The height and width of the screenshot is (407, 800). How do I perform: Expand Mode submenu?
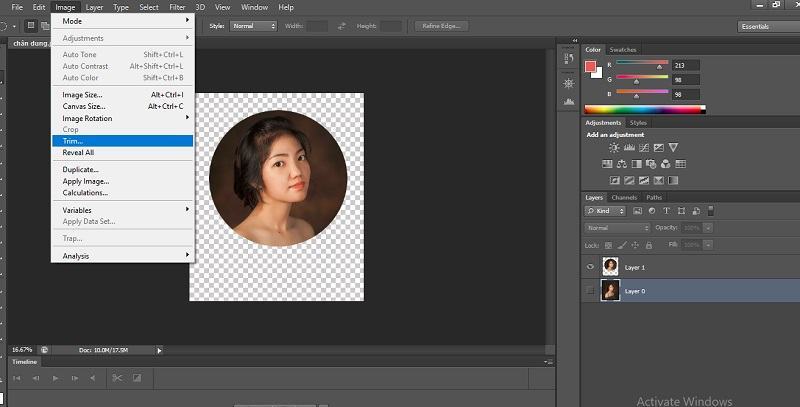coord(122,21)
